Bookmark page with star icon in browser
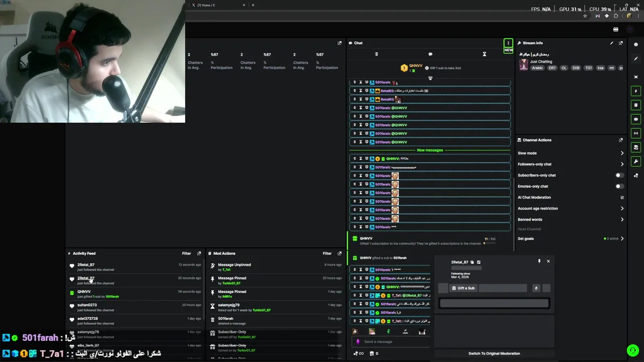Image resolution: width=644 pixels, height=362 pixels. point(585,16)
